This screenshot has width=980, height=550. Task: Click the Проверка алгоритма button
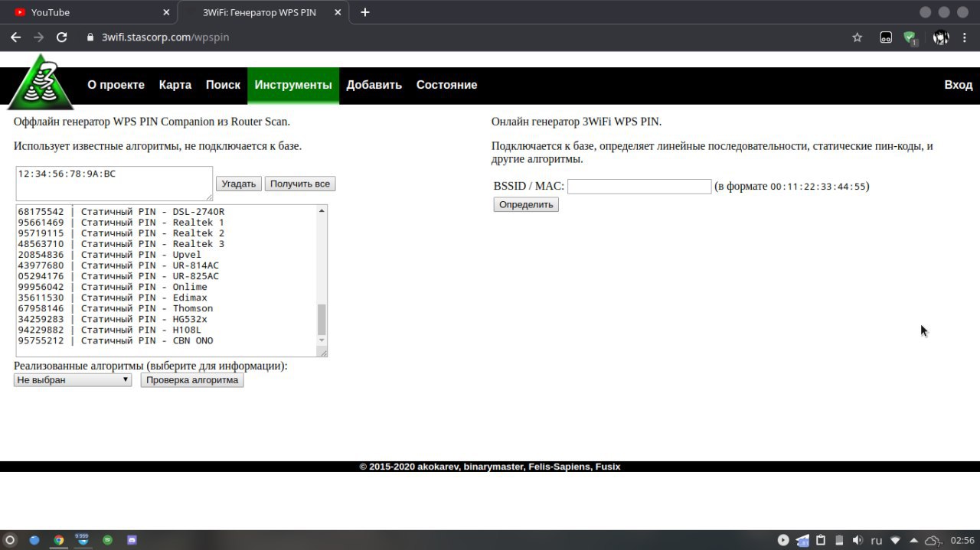192,380
